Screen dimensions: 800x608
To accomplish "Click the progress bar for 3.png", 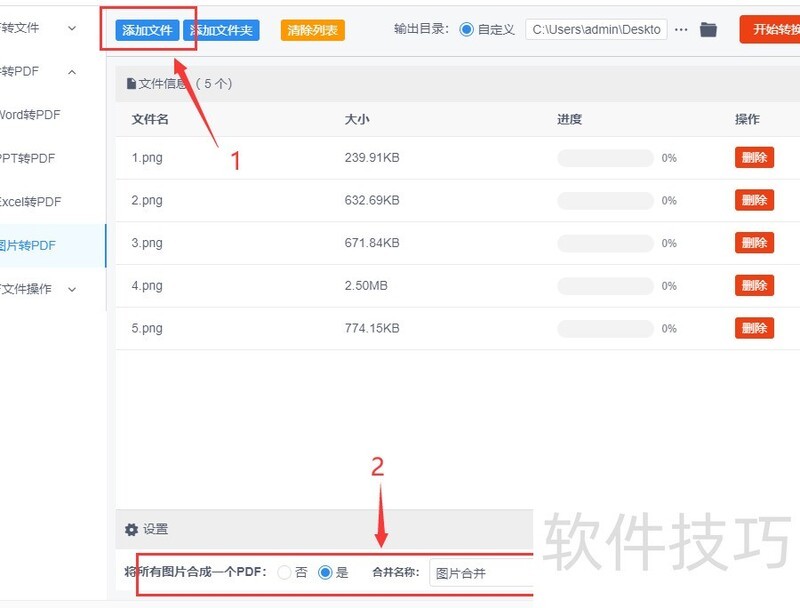I will tap(605, 243).
